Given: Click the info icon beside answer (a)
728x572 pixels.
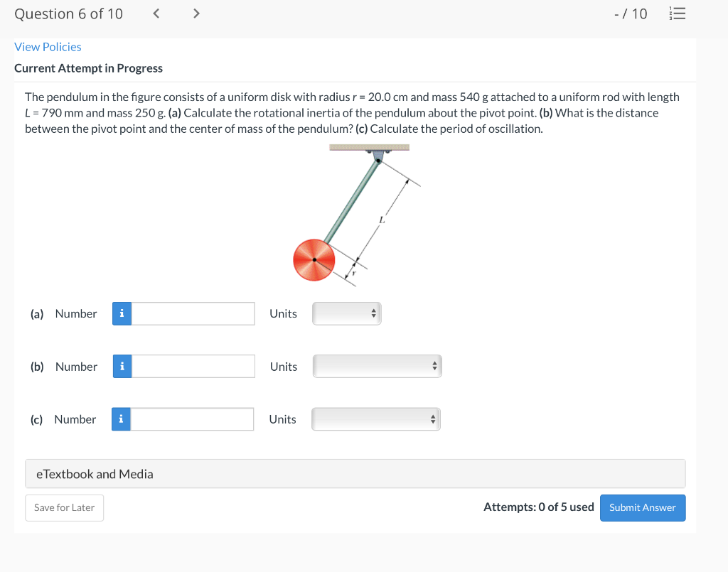Looking at the screenshot, I should click(x=121, y=313).
